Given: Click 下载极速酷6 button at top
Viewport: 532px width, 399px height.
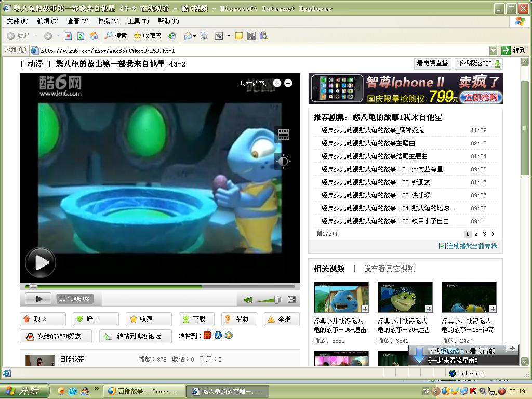Looking at the screenshot, I should (478, 63).
